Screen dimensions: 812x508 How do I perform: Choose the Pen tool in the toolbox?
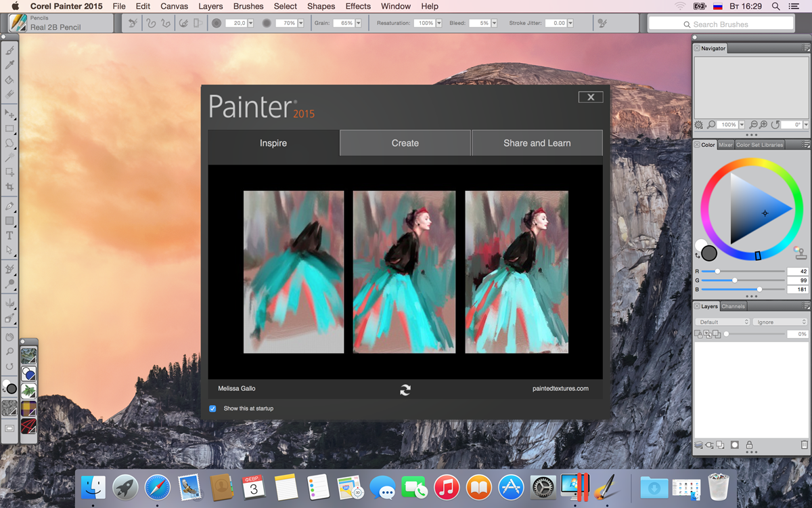click(x=9, y=206)
